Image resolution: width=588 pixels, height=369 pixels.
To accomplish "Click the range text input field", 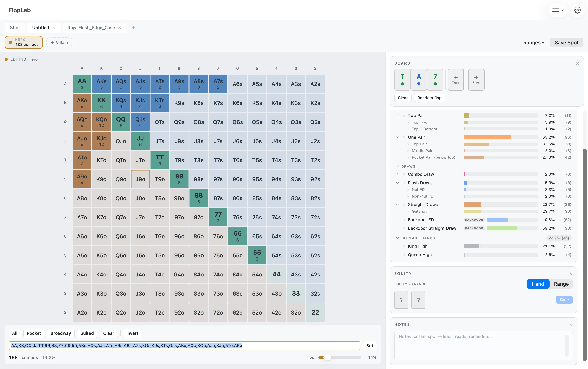I will [184, 345].
